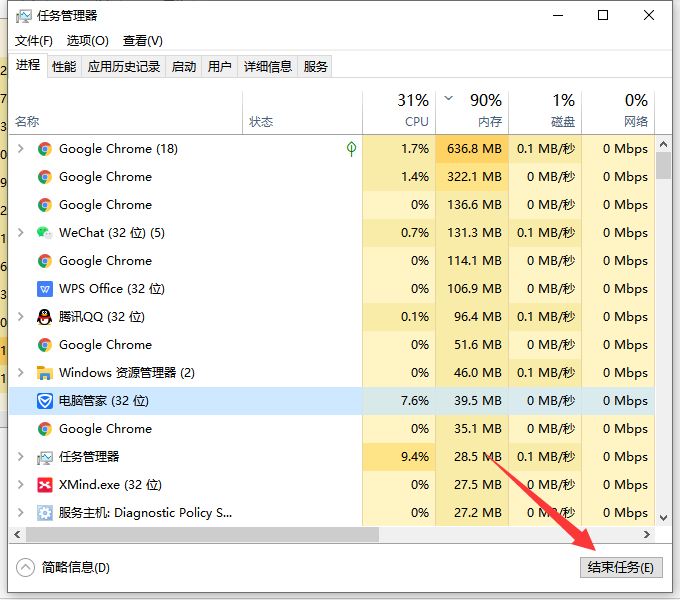Click the Windows 资源管理器 folder icon
The image size is (680, 600).
(x=44, y=373)
